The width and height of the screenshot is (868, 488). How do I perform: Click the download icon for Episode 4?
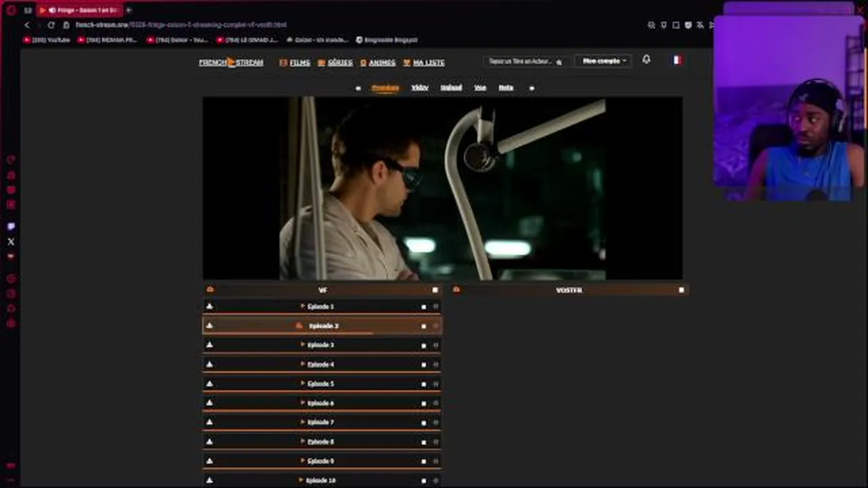(x=210, y=364)
